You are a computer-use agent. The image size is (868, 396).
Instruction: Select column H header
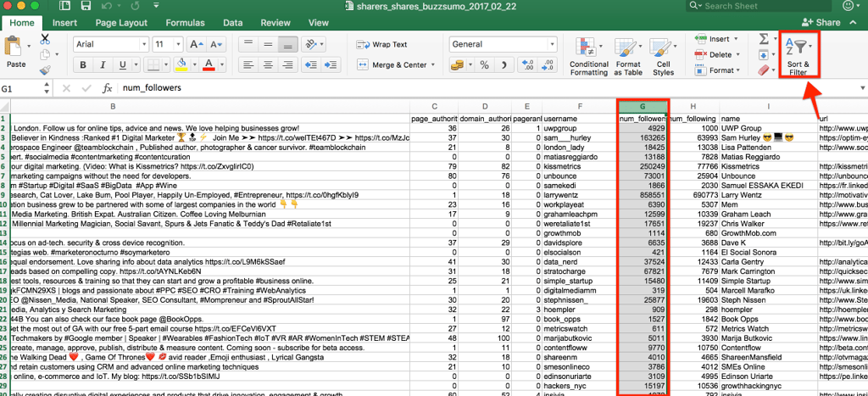point(693,106)
